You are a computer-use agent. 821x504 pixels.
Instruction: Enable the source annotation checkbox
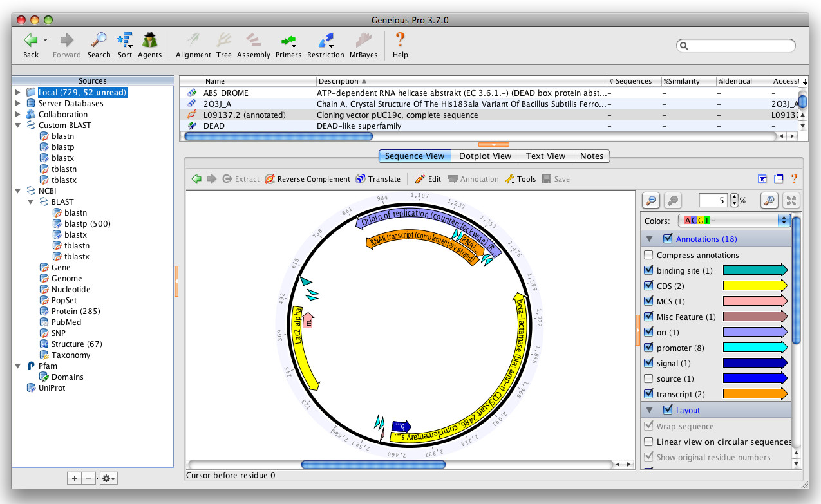[x=648, y=379]
